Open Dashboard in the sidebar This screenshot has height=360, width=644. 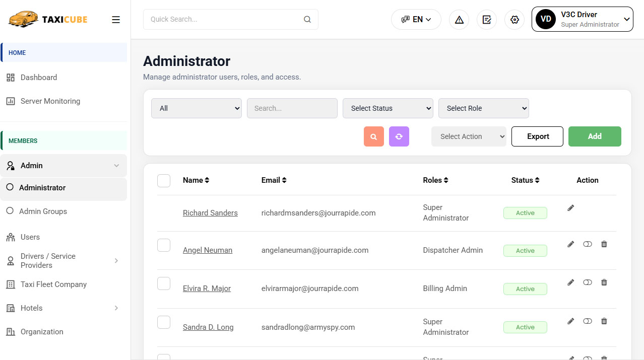point(39,78)
